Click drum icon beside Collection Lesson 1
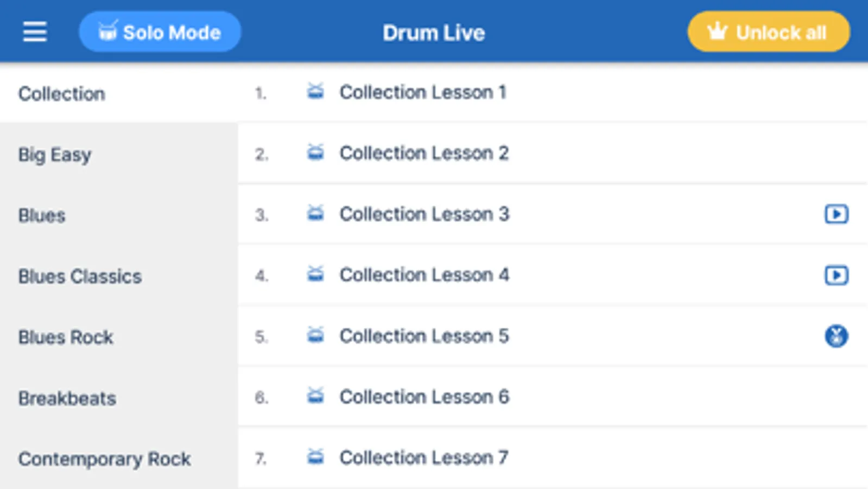Image resolution: width=868 pixels, height=489 pixels. (315, 92)
